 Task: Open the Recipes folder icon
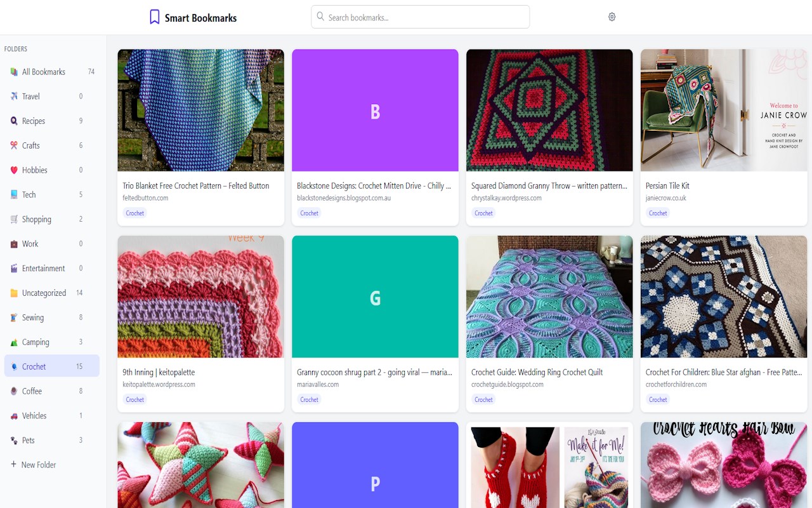[14, 121]
